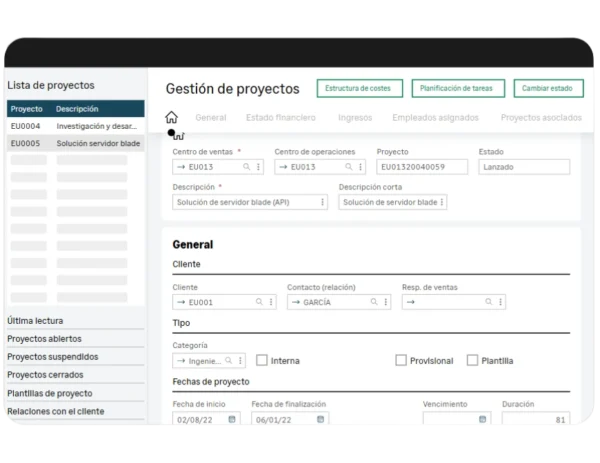Click Planificación de tareas button

point(458,88)
